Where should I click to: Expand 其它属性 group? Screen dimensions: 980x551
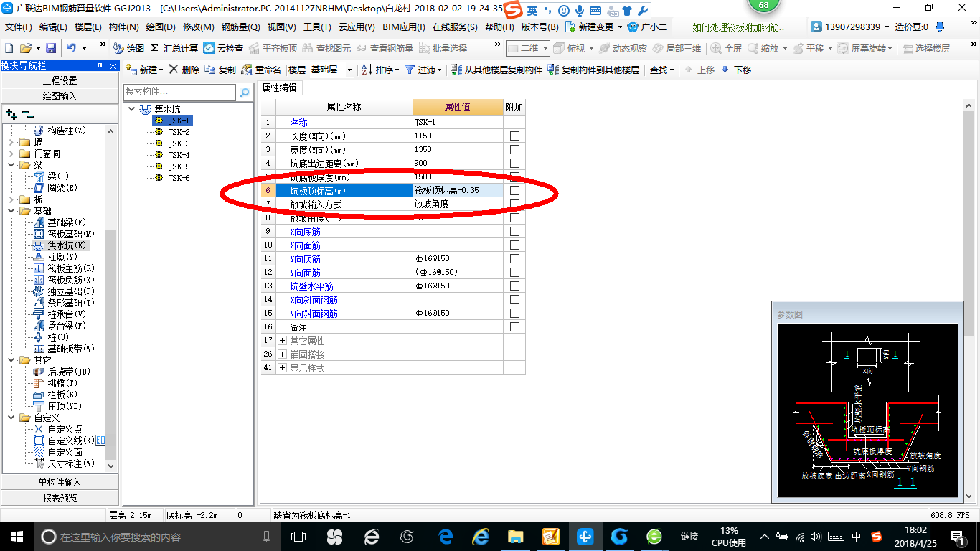pos(282,340)
